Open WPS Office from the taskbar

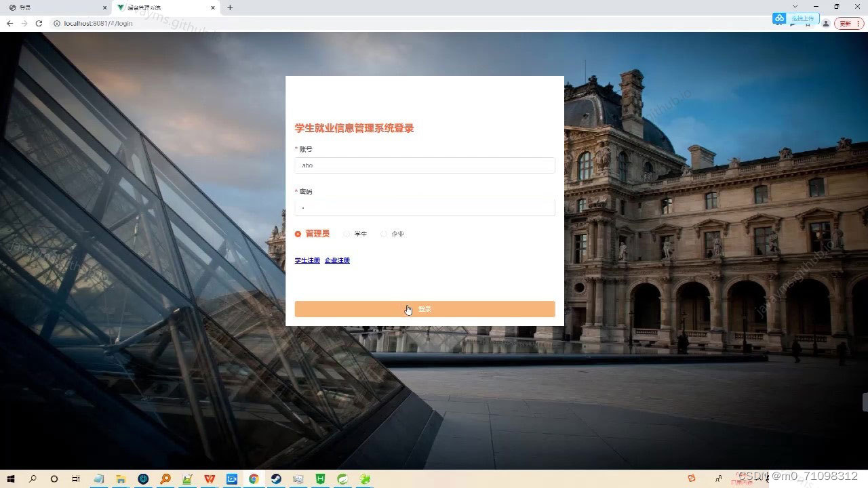click(x=210, y=479)
